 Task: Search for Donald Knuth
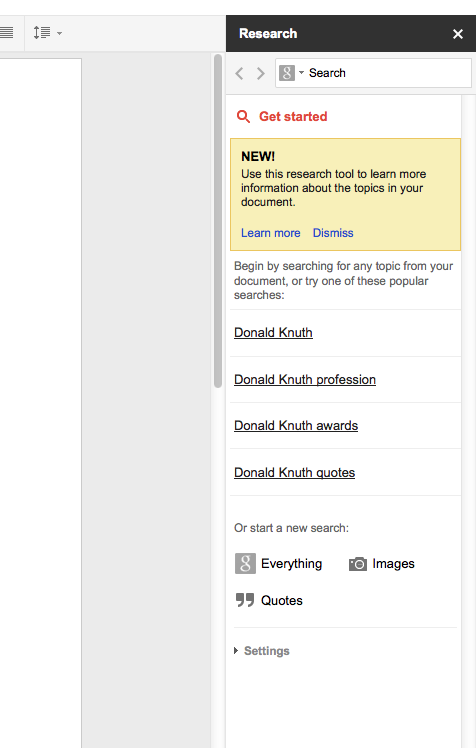pyautogui.click(x=273, y=332)
